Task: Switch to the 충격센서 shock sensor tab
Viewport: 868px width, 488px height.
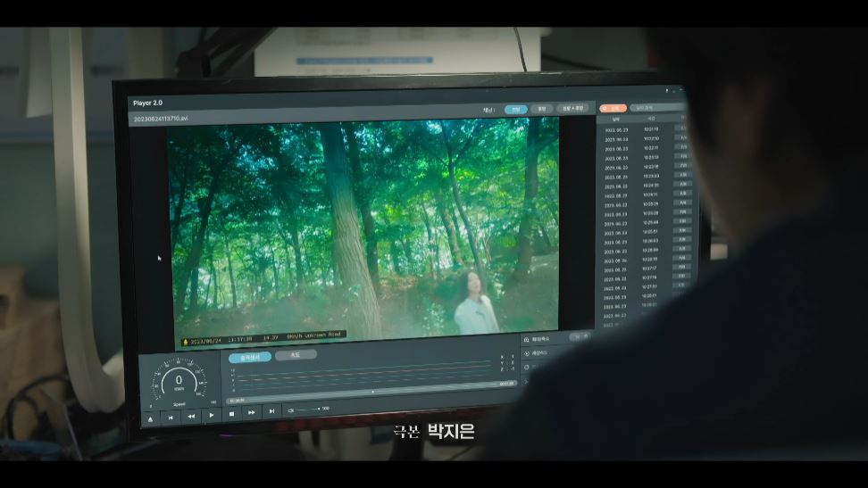Action: click(x=250, y=358)
